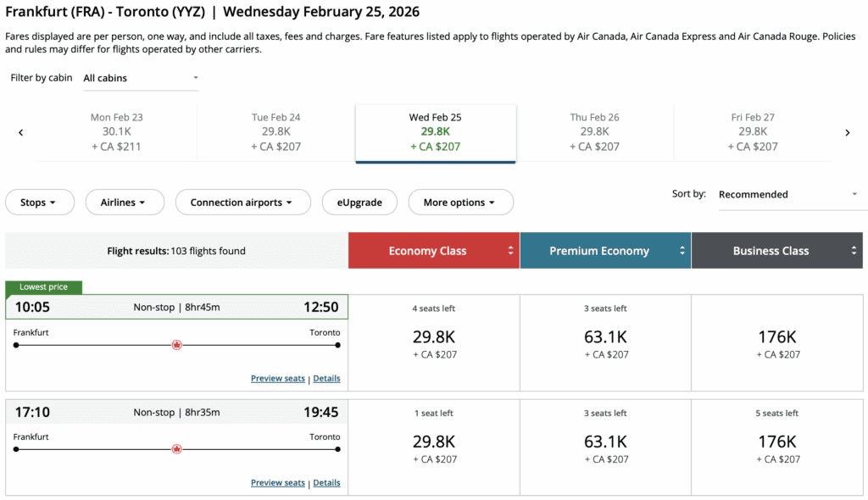Switch to Thu Feb 26 date tab
This screenshot has height=500, width=868.
(594, 132)
